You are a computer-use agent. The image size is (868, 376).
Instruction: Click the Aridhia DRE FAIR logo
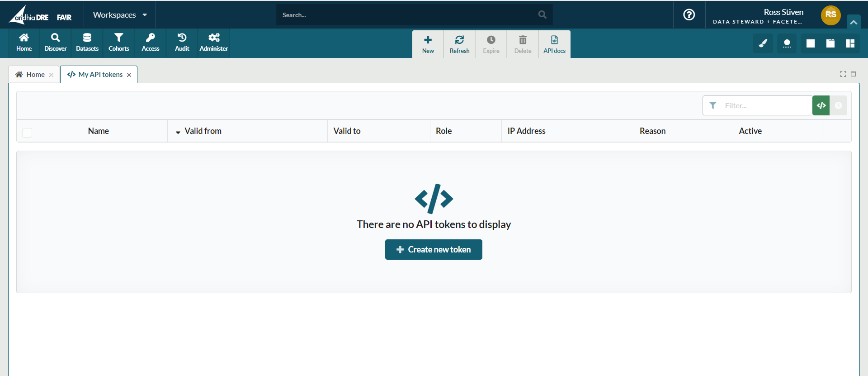coord(40,15)
